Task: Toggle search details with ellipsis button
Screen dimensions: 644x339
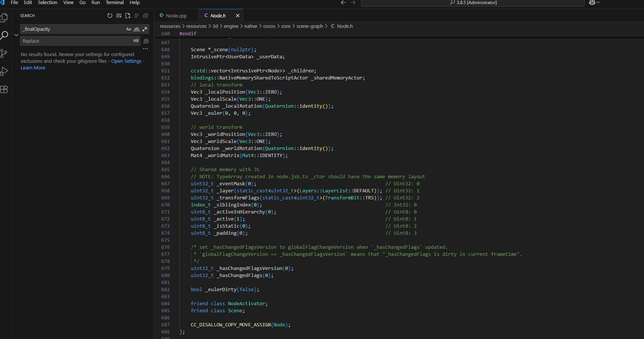Action: [145, 49]
